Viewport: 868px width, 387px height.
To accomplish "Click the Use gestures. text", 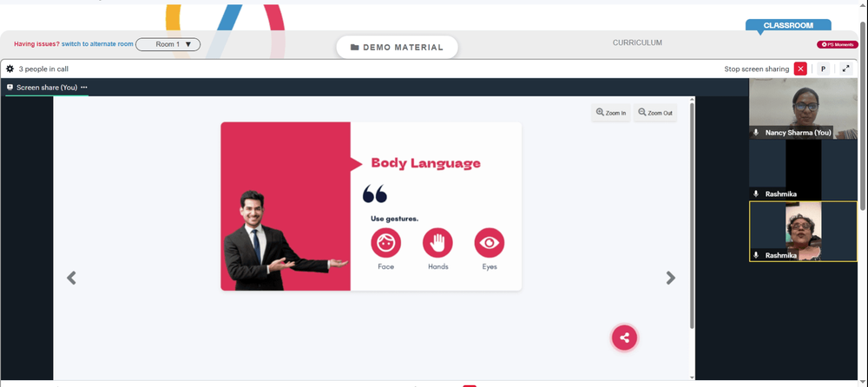I will point(395,219).
